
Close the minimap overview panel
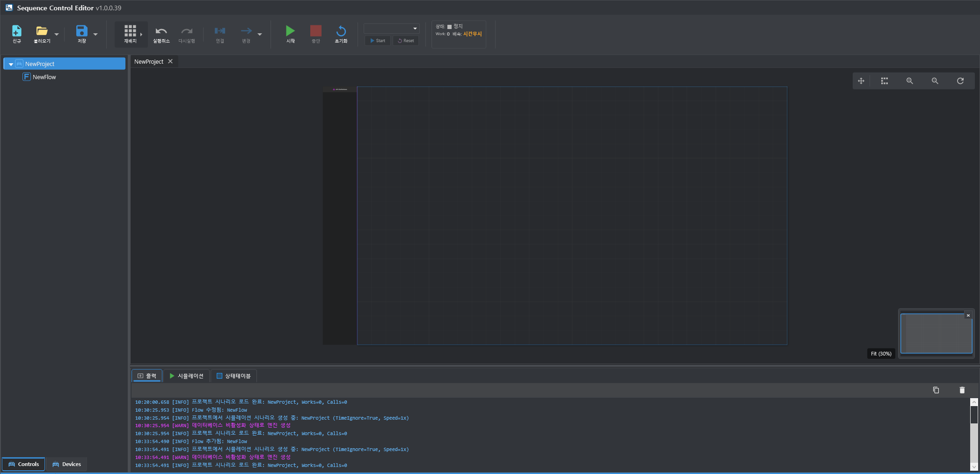coord(968,316)
